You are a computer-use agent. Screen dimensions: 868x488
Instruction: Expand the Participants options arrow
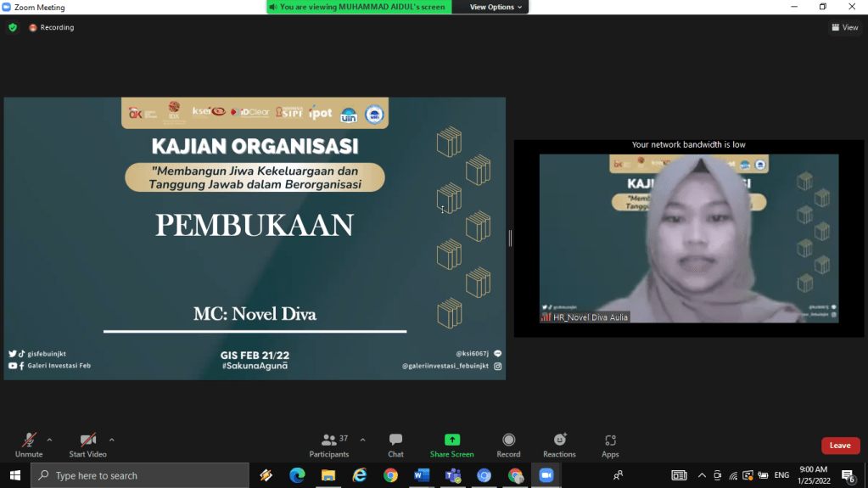tap(363, 440)
